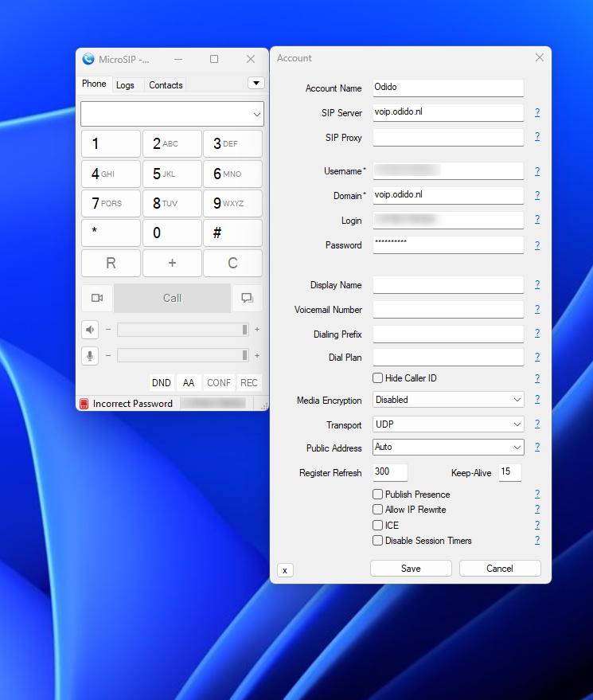Click the red Incorrect Password status icon
Image resolution: width=593 pixels, height=700 pixels.
(84, 404)
